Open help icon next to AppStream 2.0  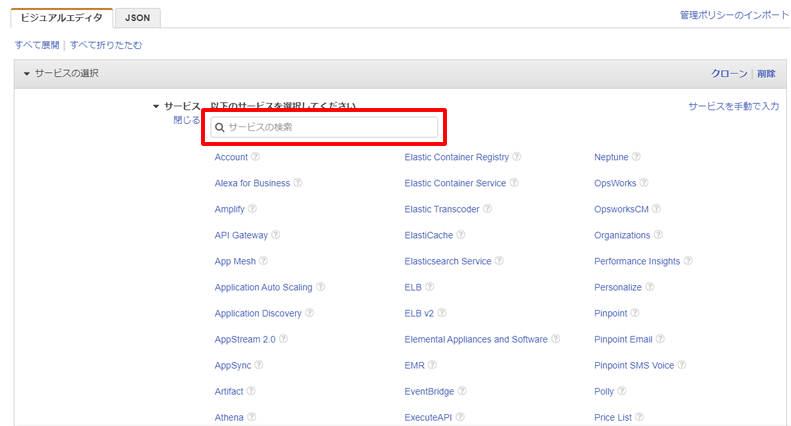(x=284, y=339)
